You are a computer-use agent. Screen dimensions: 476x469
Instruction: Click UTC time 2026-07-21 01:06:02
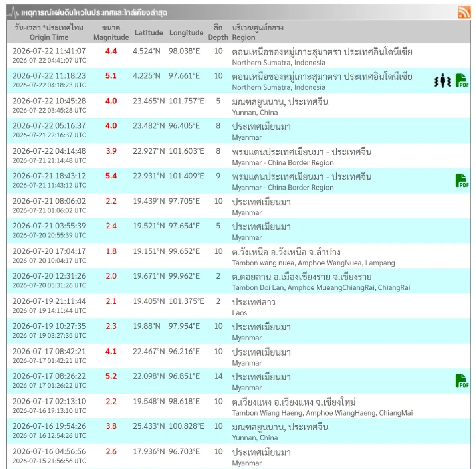[x=49, y=211]
